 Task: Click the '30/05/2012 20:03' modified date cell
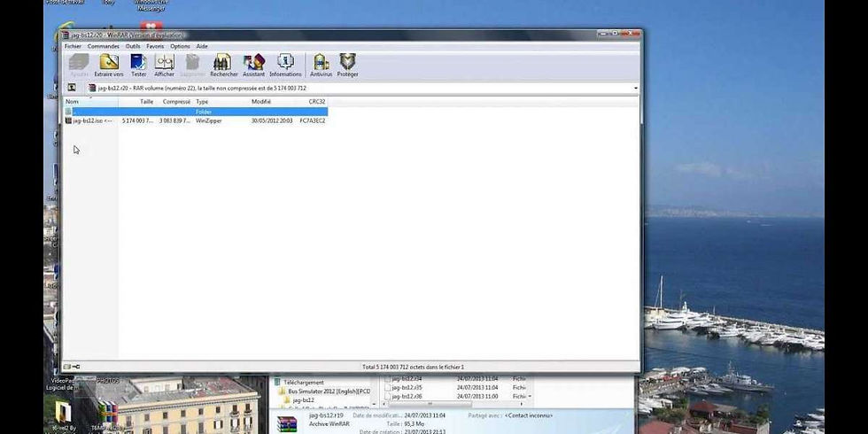(272, 120)
